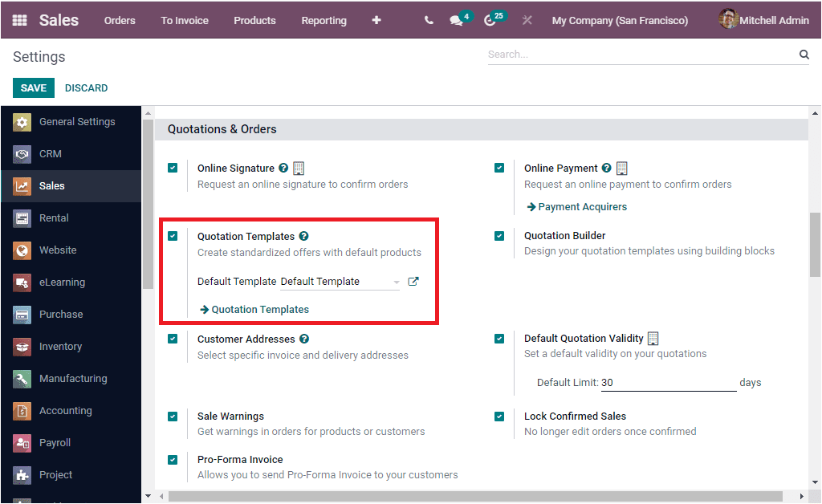Switch to the Reporting menu

click(324, 21)
